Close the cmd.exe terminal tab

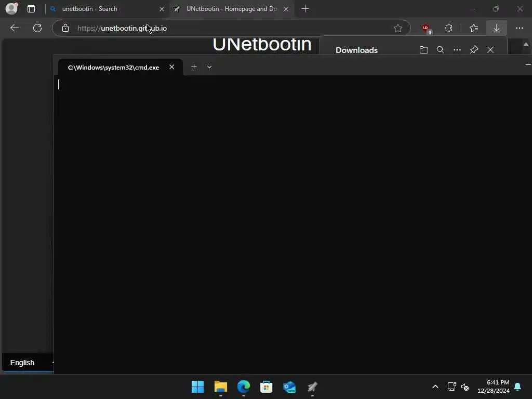(x=172, y=67)
